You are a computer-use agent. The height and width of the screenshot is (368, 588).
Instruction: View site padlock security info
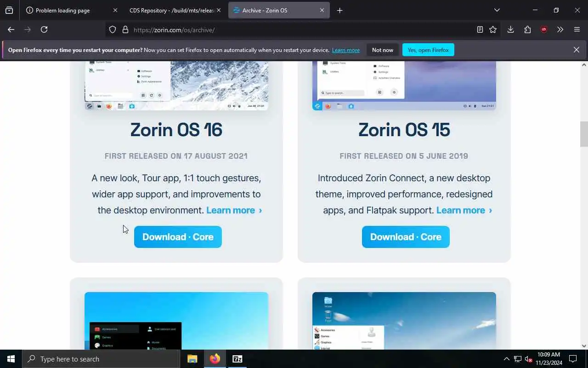(x=125, y=29)
